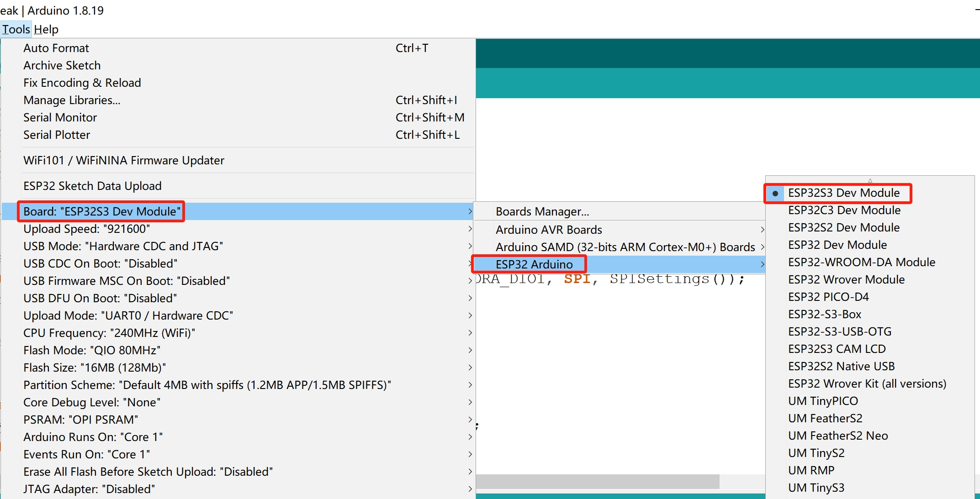Expand Erase All Flash Before Sketch Upload options
This screenshot has width=980, height=499.
click(238, 472)
